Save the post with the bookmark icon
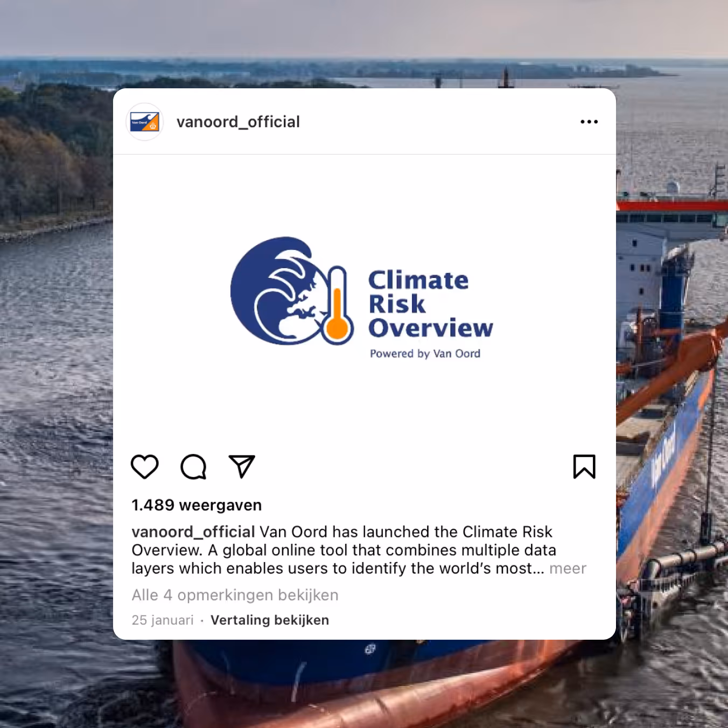This screenshot has width=728, height=728. 584,466
